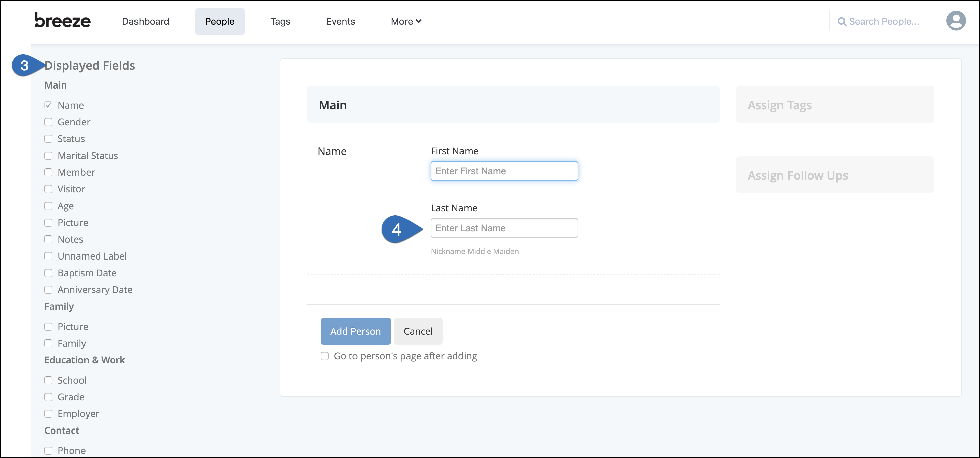The image size is (980, 458).
Task: Click the Enter Last Name input field
Action: point(504,228)
